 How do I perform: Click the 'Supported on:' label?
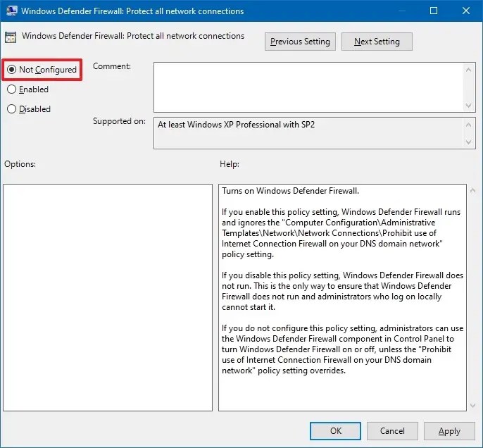tap(119, 121)
